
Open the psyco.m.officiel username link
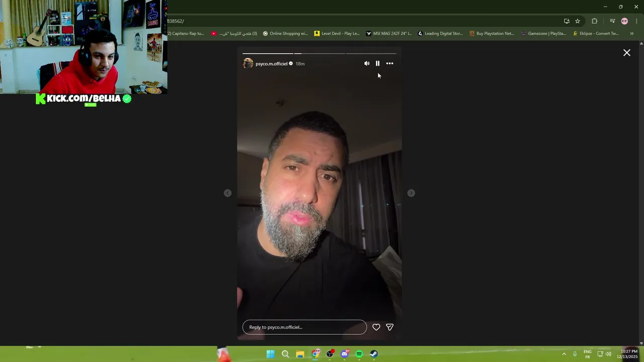point(271,64)
